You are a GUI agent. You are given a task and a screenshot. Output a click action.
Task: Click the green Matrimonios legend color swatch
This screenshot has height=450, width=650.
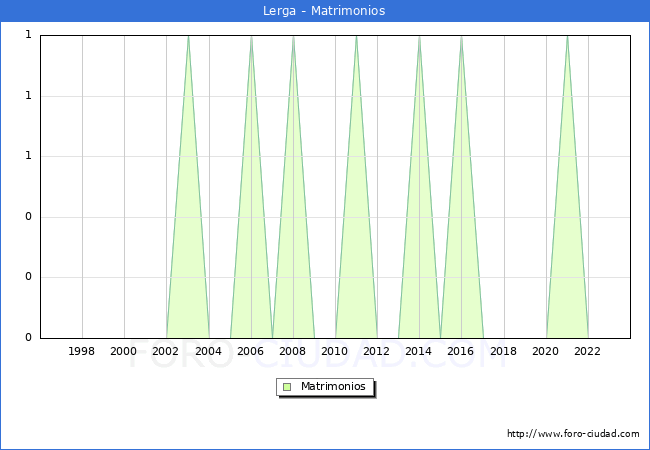(x=287, y=387)
